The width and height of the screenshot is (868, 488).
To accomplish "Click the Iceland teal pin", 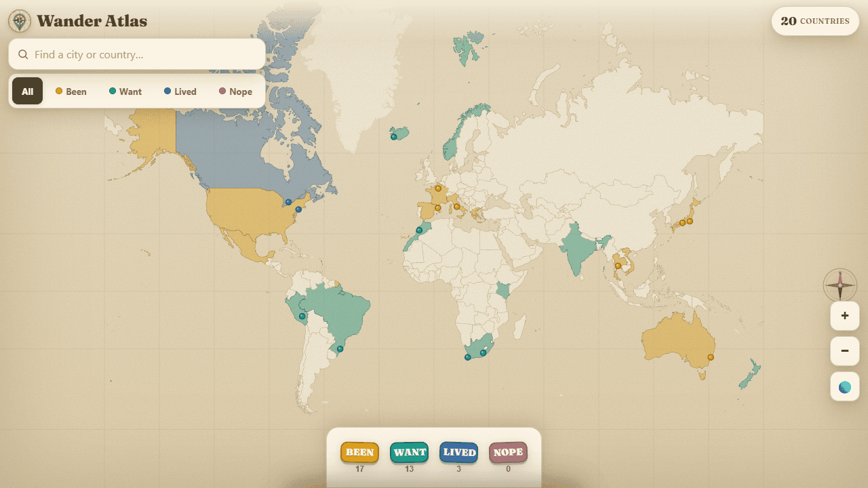I will click(x=393, y=137).
